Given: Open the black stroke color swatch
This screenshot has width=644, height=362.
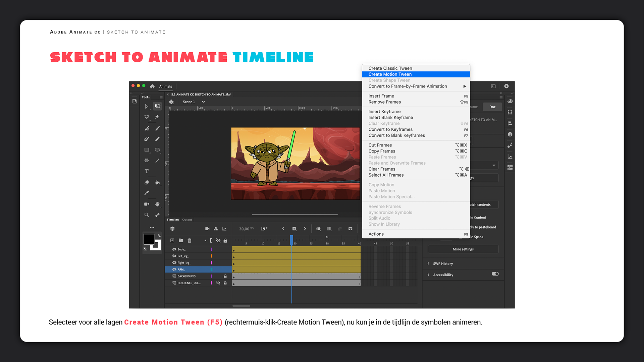Looking at the screenshot, I should coord(149,239).
